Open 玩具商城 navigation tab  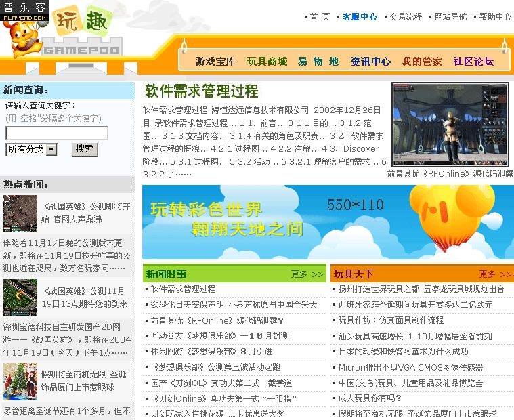point(267,62)
